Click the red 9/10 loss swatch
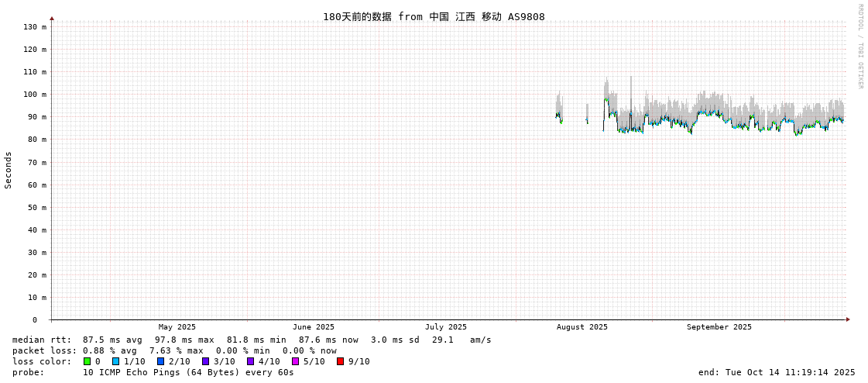The height and width of the screenshot is (383, 868). [340, 361]
